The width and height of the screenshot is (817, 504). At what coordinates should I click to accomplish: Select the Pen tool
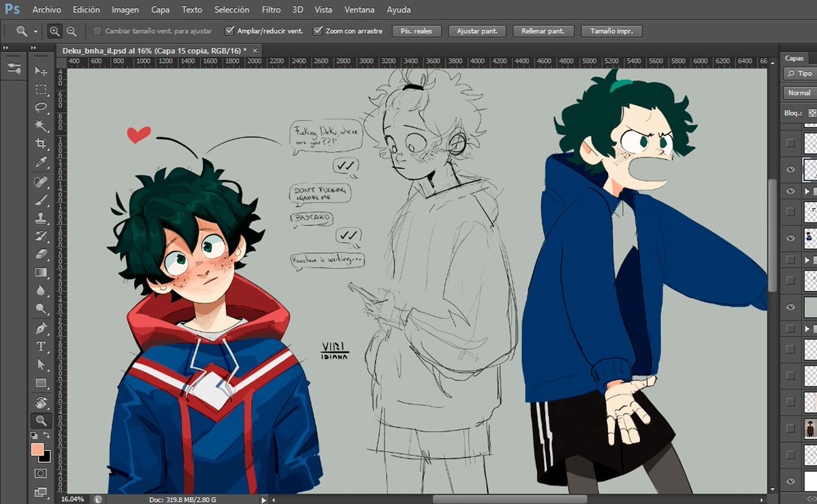pyautogui.click(x=41, y=329)
